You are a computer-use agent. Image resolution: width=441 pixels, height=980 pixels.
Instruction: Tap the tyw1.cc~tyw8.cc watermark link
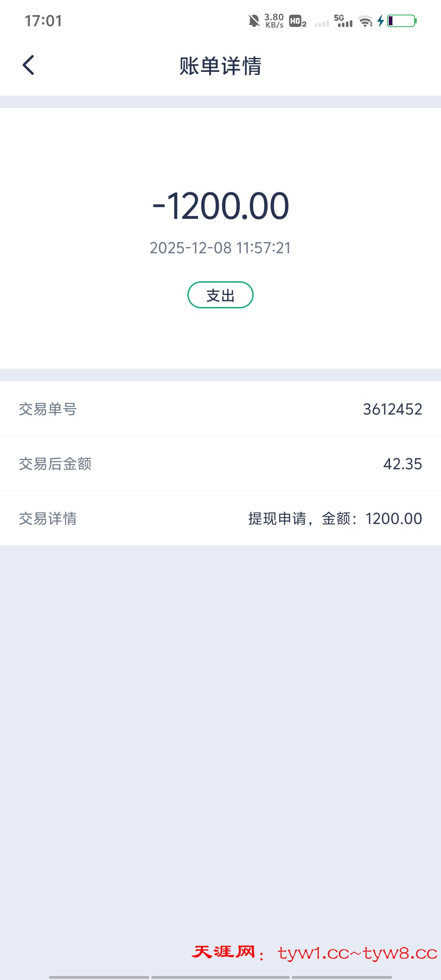[x=357, y=953]
